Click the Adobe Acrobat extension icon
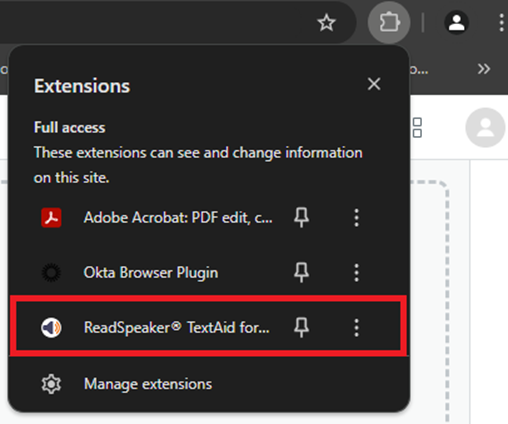 51,218
